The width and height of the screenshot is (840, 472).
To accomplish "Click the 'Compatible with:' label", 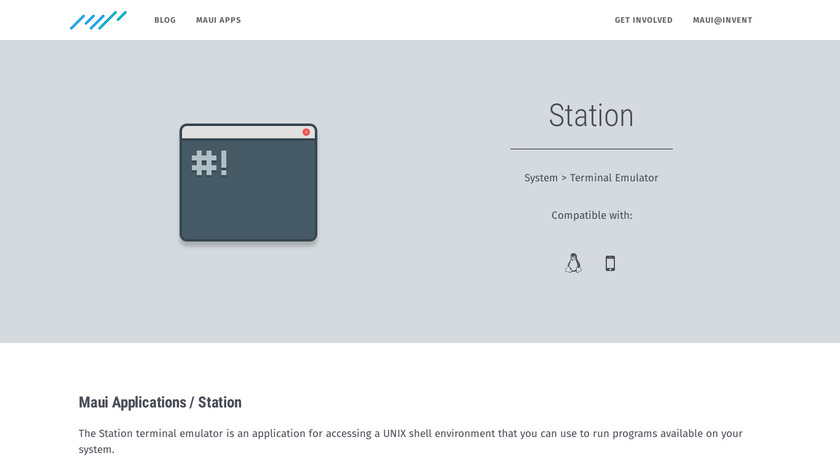I will tap(591, 215).
